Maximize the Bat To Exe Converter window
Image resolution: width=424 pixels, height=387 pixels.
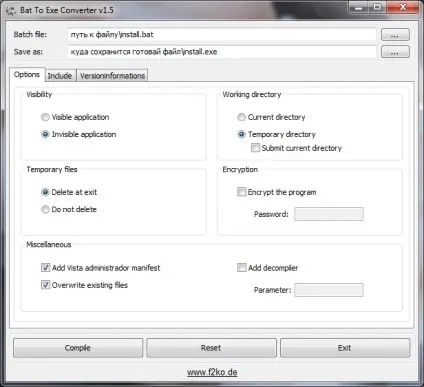378,7
